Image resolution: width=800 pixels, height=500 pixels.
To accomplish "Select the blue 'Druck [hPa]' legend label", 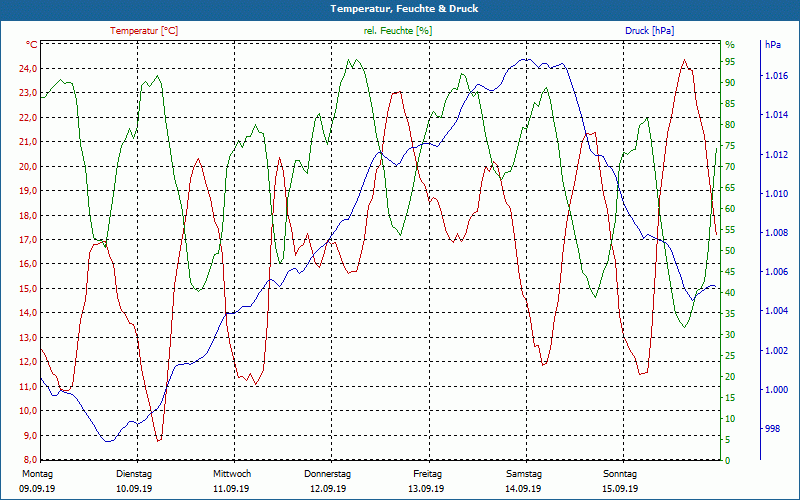I will (649, 31).
